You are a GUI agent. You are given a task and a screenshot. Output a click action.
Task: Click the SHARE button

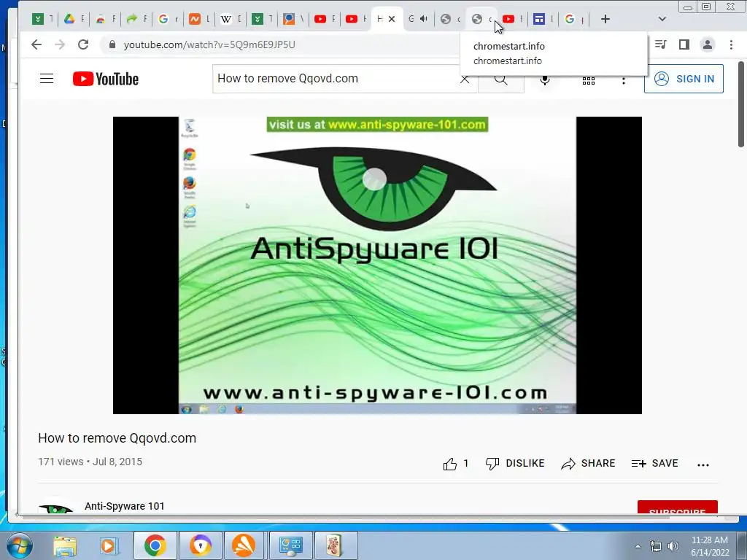coord(588,463)
